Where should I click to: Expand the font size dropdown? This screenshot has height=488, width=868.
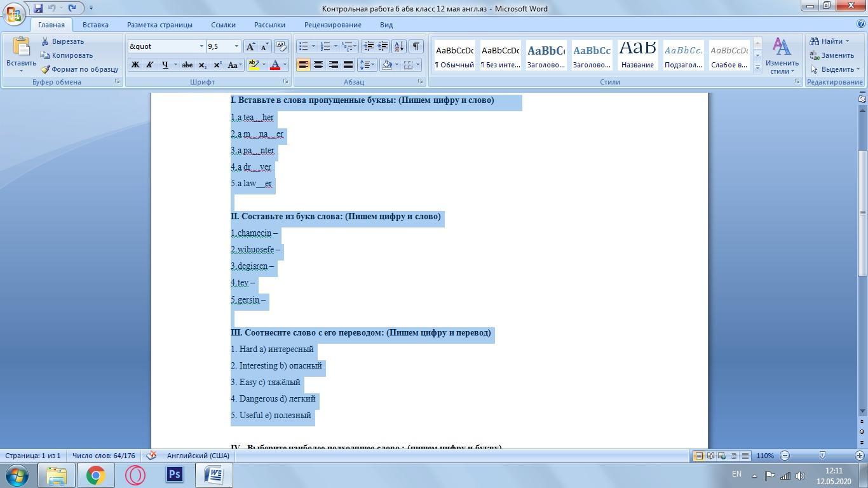[236, 46]
